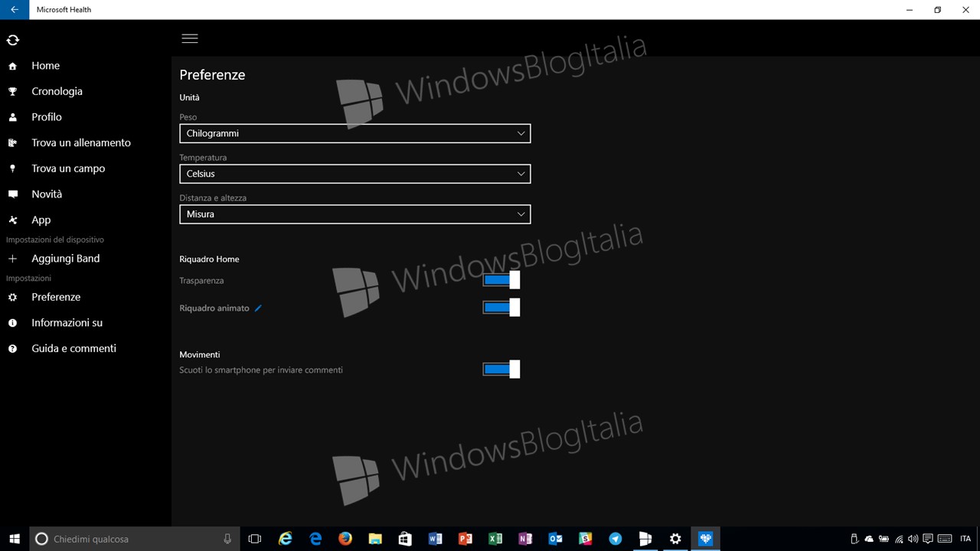980x551 pixels.
Task: Open the Action Center notification icon
Action: pyautogui.click(x=928, y=539)
